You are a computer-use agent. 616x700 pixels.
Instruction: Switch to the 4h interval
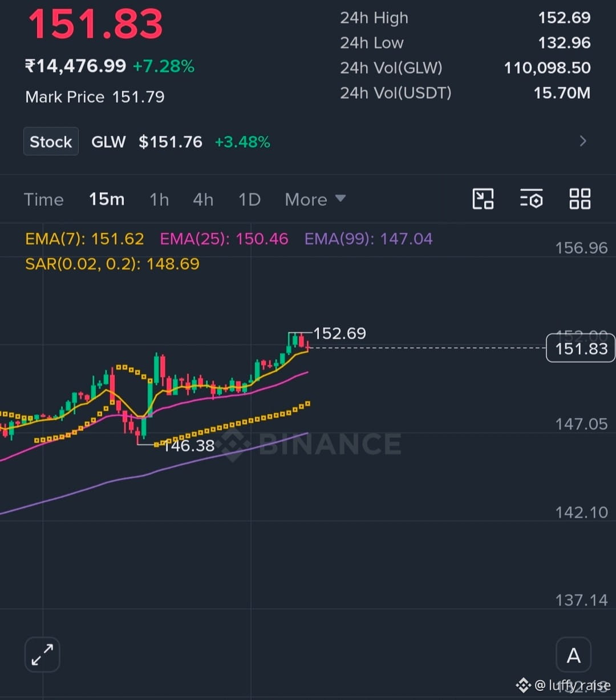(x=203, y=200)
